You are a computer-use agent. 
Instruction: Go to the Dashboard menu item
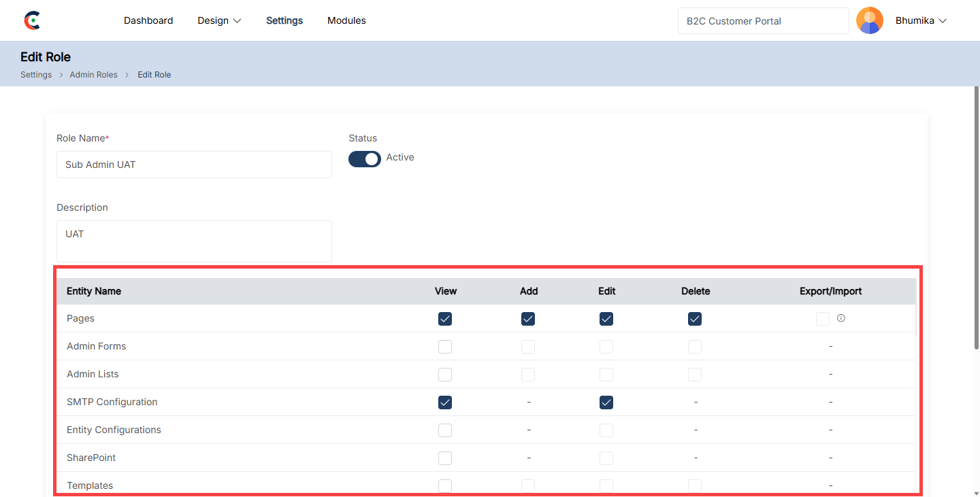148,20
